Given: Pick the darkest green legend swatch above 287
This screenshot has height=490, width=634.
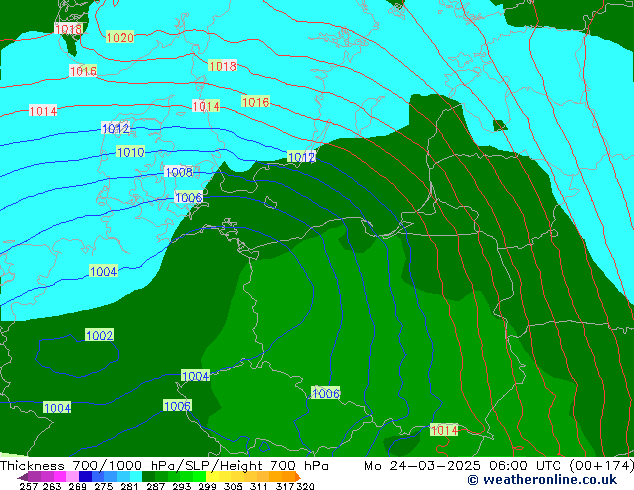Looking at the screenshot, I should coord(148,476).
